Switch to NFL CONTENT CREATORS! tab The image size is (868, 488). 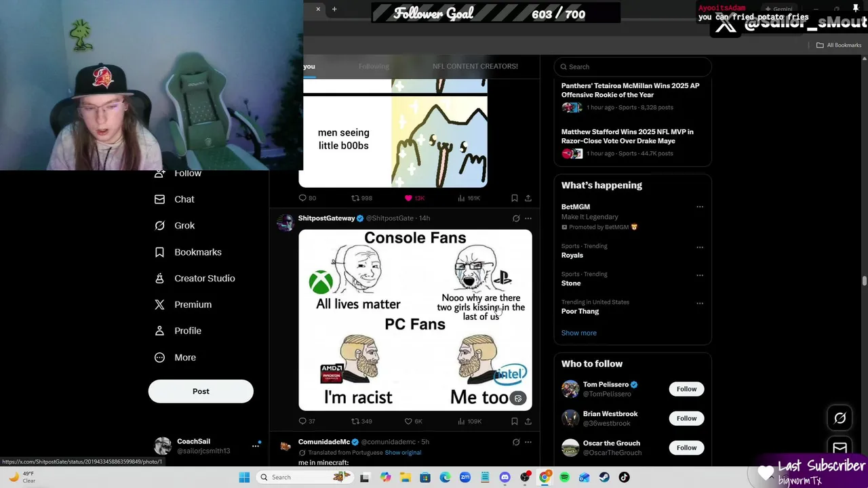[x=475, y=66]
